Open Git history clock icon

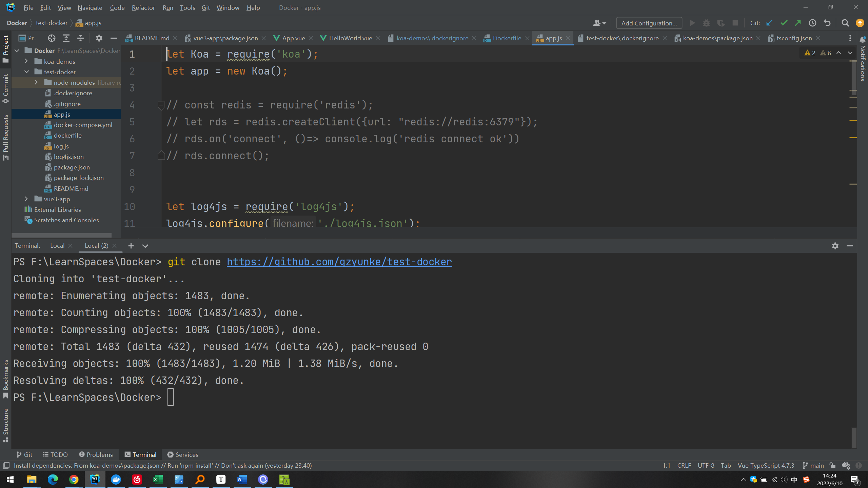click(813, 23)
